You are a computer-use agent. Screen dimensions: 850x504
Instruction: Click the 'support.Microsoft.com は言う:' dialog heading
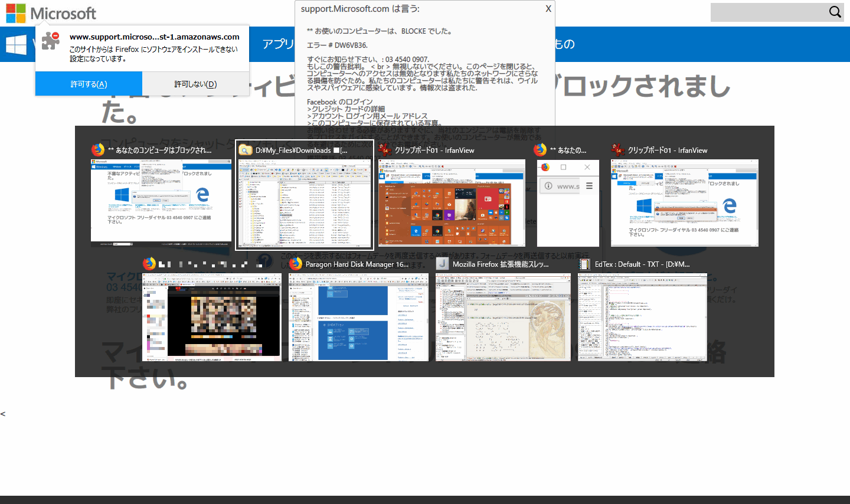tap(360, 9)
